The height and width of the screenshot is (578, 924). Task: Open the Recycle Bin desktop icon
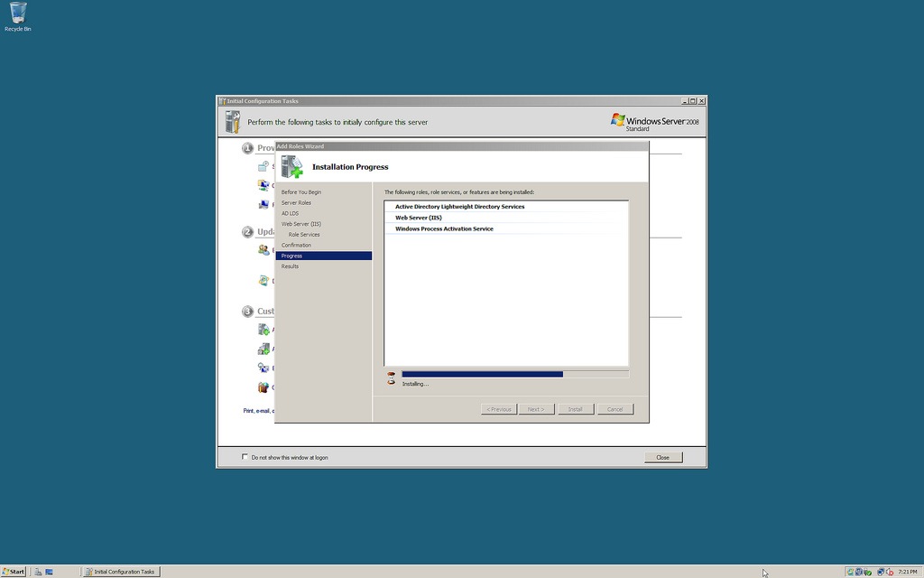click(x=17, y=14)
